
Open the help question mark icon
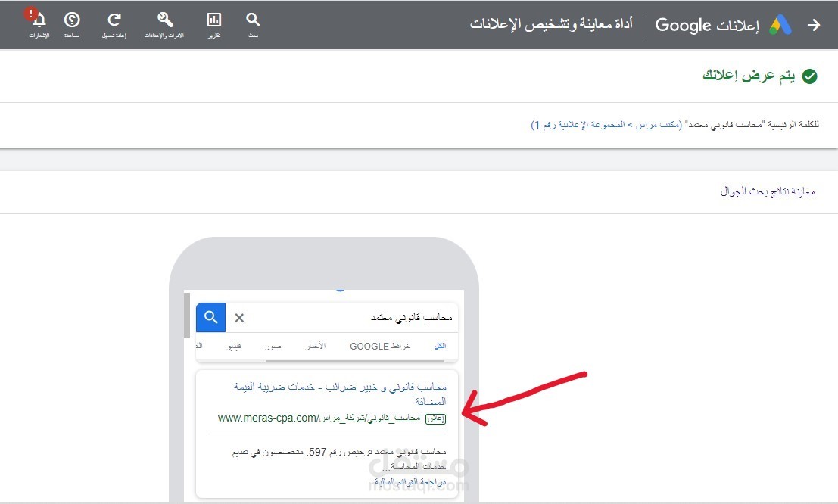tap(72, 20)
